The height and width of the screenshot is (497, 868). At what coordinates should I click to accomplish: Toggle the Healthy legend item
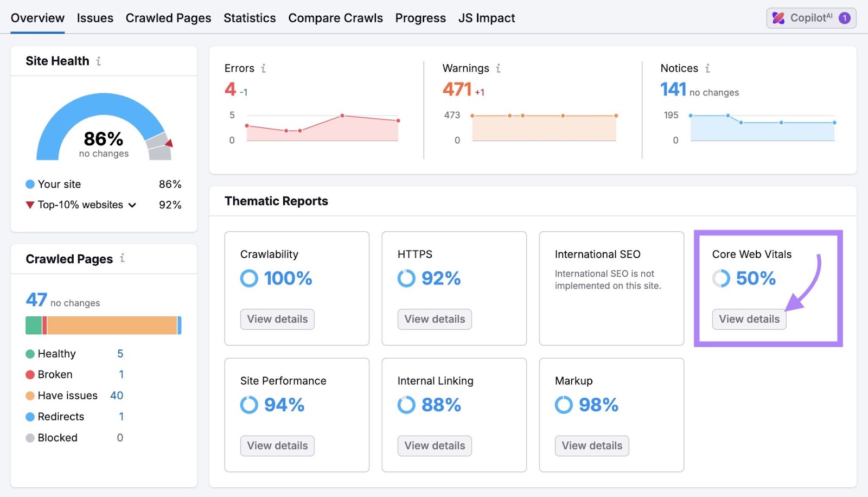[x=56, y=353]
